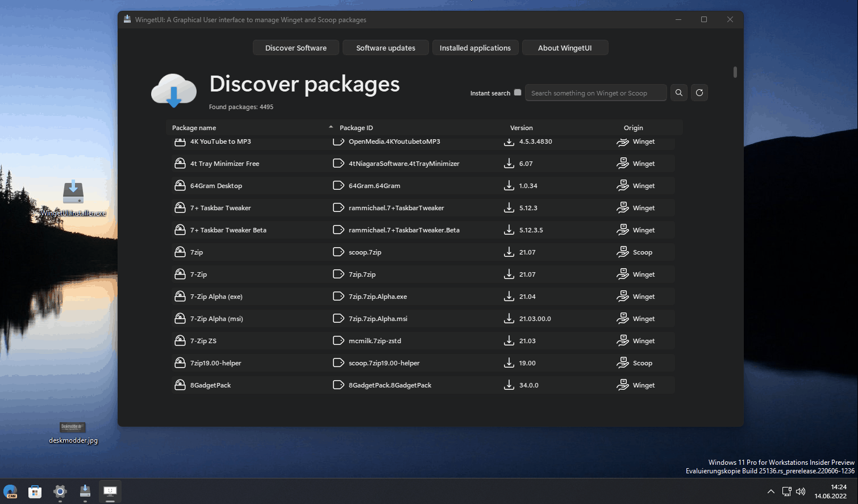Show hidden icons in the system tray

click(x=771, y=491)
